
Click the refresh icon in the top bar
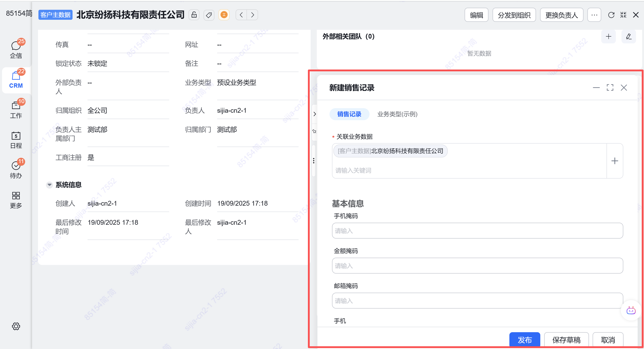(611, 15)
